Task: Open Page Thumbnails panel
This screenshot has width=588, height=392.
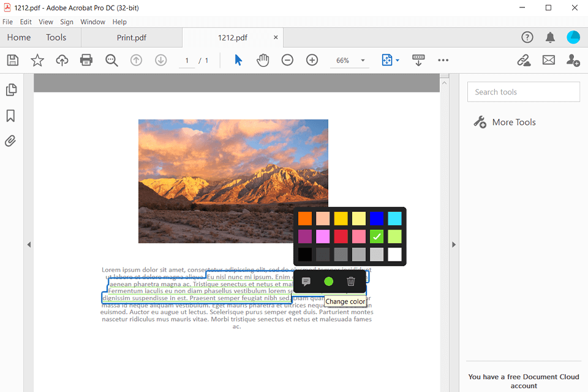Action: 11,89
